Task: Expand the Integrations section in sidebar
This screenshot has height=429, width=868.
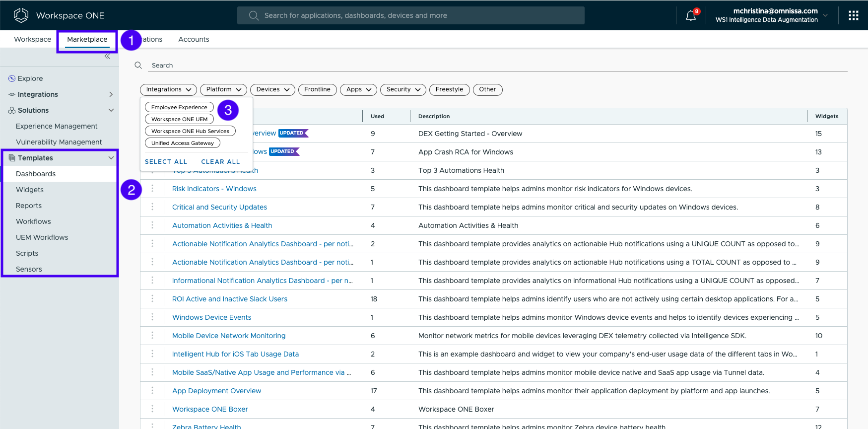Action: (x=110, y=94)
